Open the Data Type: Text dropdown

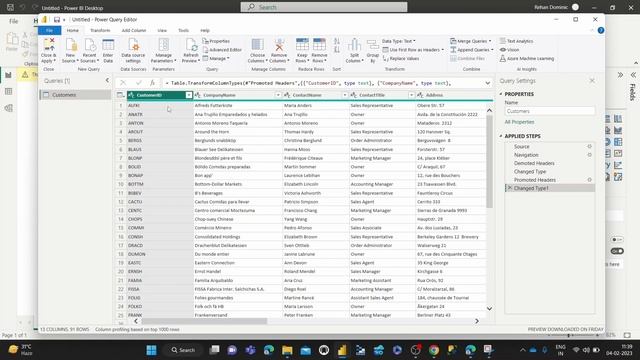(x=399, y=41)
